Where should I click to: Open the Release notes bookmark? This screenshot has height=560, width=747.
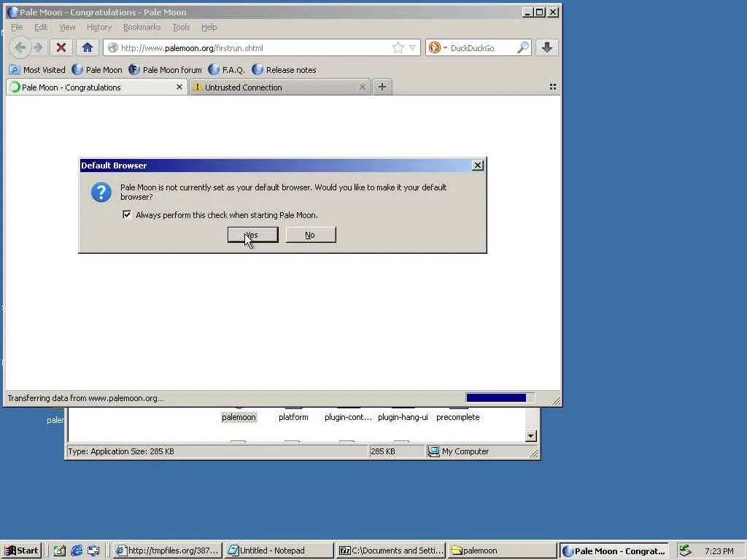tap(285, 70)
